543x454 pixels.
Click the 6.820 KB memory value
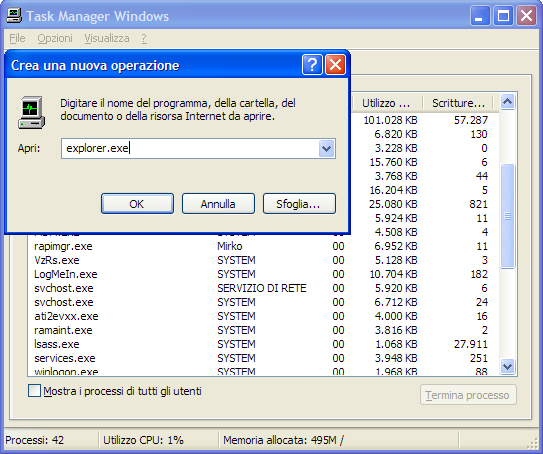tap(396, 134)
